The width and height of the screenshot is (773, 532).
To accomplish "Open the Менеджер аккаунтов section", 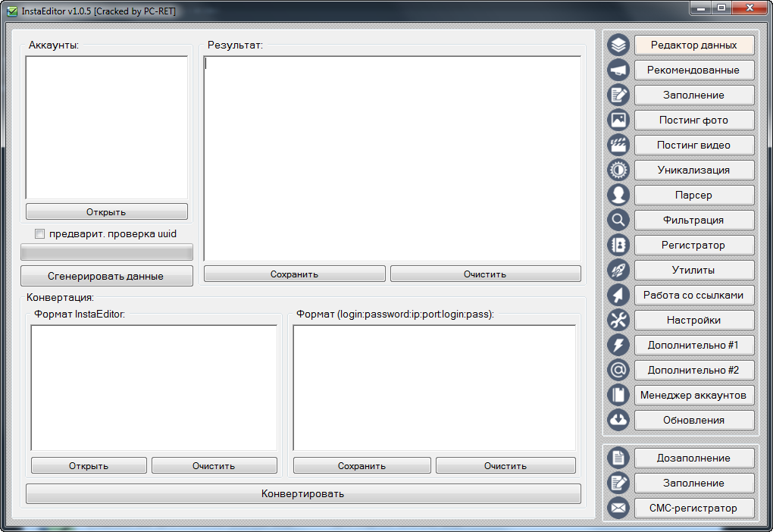I will click(693, 396).
